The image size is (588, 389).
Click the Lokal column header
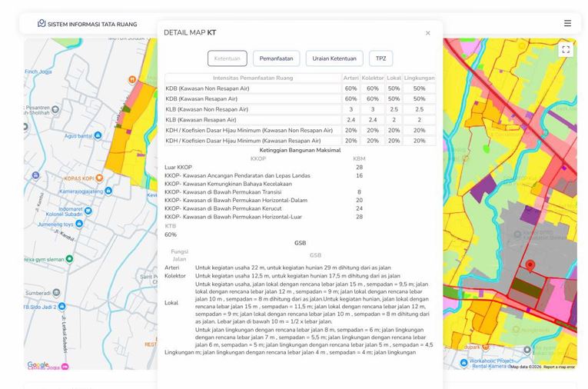pos(394,78)
